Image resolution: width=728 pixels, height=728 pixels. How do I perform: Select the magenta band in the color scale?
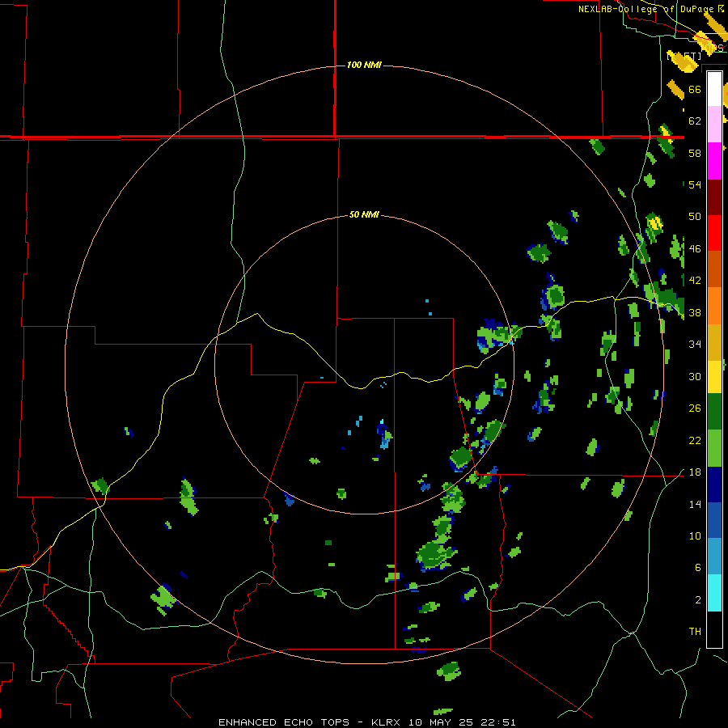pos(714,161)
